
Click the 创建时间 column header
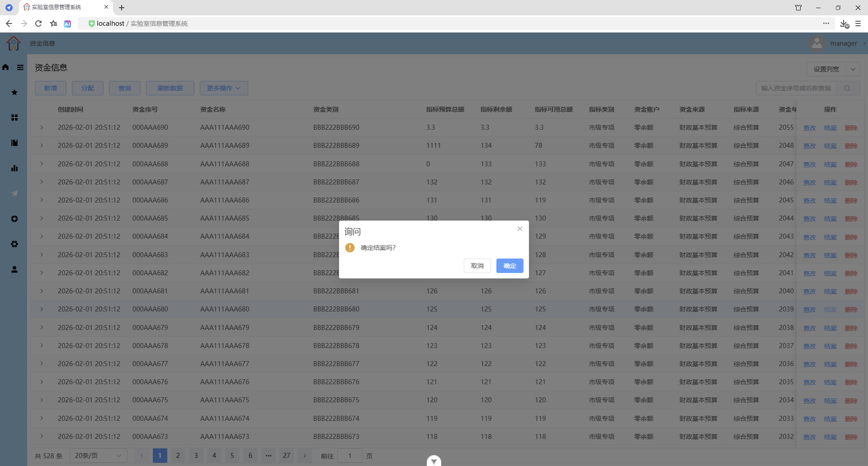click(71, 109)
